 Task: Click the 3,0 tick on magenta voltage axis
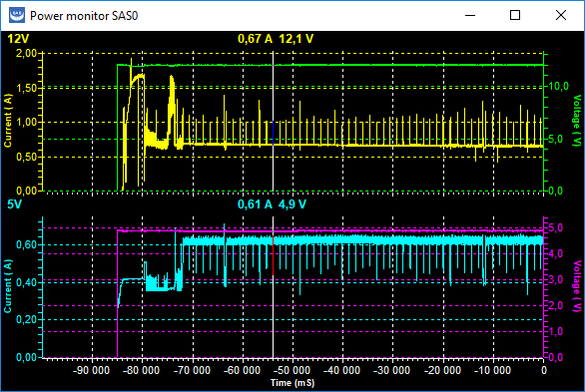[x=556, y=280]
